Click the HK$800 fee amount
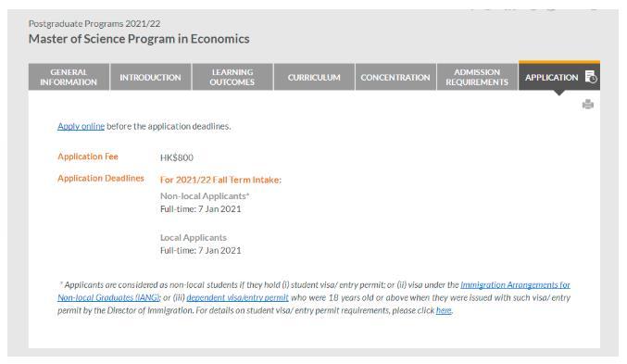The image size is (627, 364). pos(176,157)
